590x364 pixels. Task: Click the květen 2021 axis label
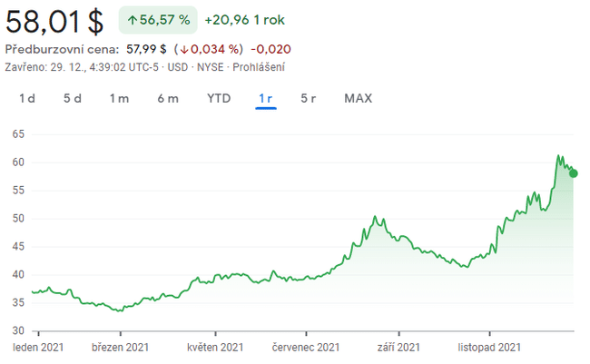pos(215,347)
